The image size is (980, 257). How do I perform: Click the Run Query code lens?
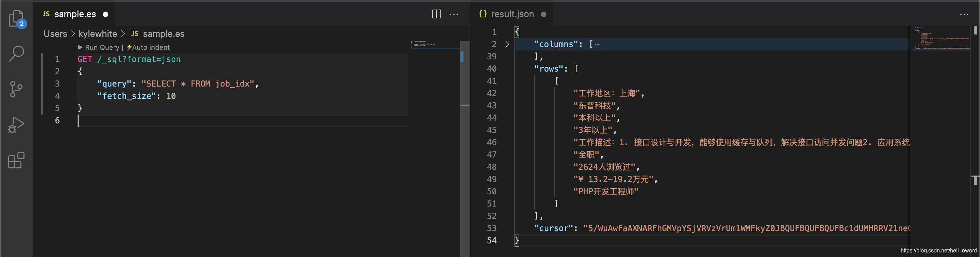pos(99,47)
